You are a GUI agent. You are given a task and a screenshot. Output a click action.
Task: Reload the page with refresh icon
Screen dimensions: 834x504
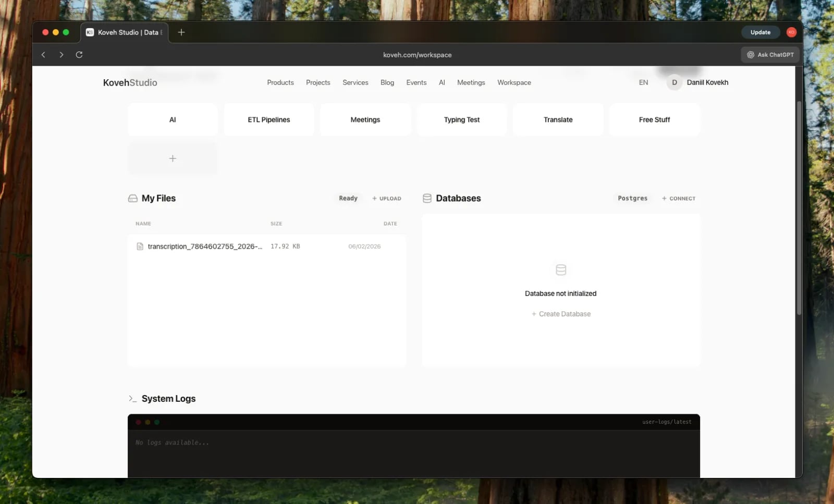click(x=79, y=55)
